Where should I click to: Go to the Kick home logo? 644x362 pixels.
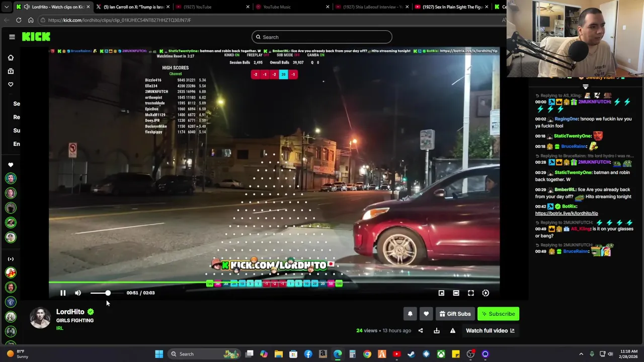coord(36,37)
